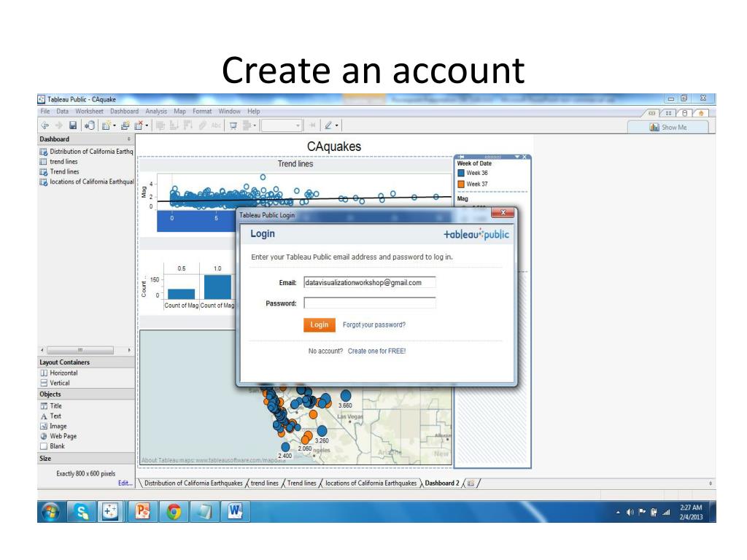
Task: Click the New Worksheet toolbar icon
Action: point(107,125)
